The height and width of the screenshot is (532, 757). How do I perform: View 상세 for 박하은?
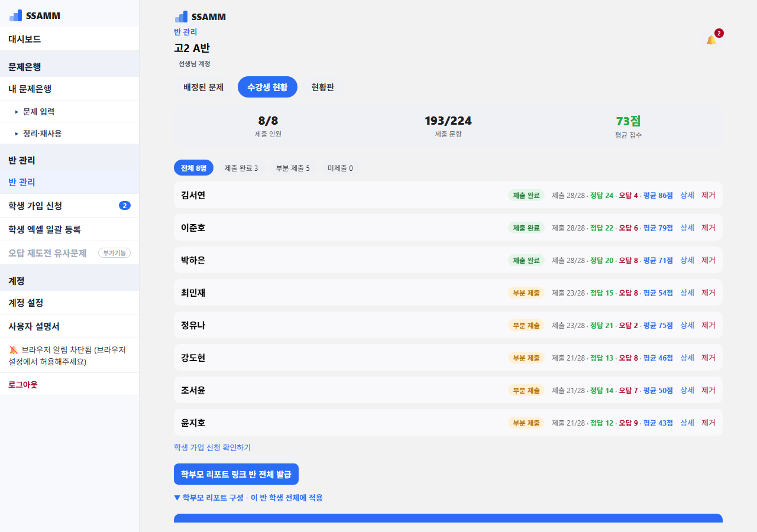tap(687, 260)
